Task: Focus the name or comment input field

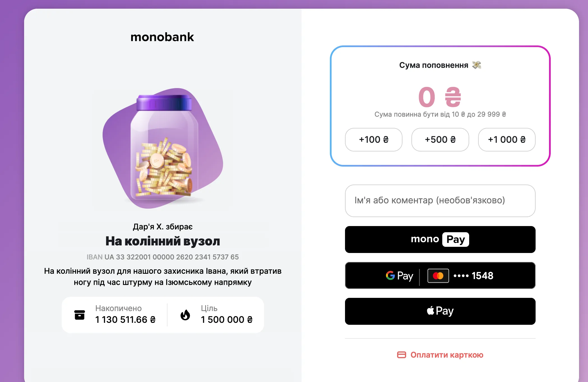Action: point(440,201)
